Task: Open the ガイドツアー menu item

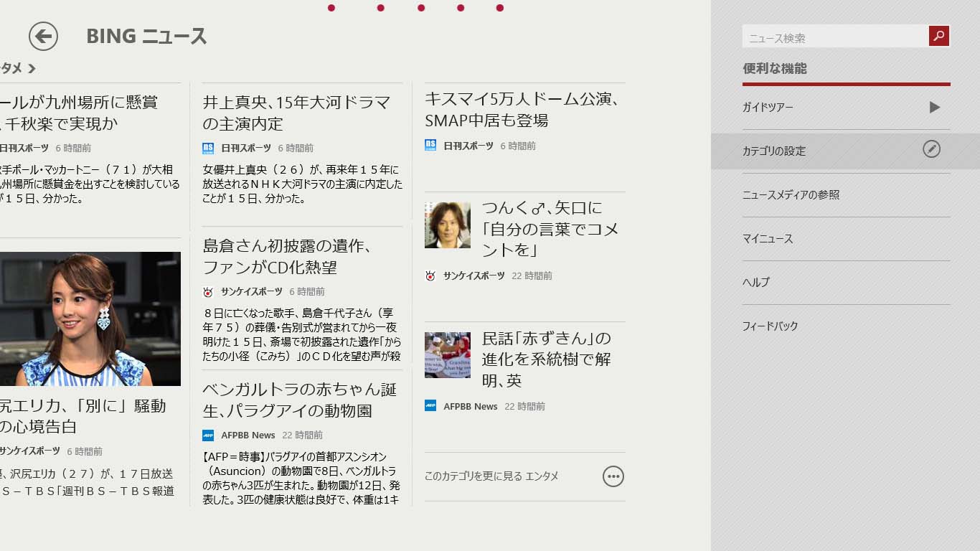Action: point(846,108)
